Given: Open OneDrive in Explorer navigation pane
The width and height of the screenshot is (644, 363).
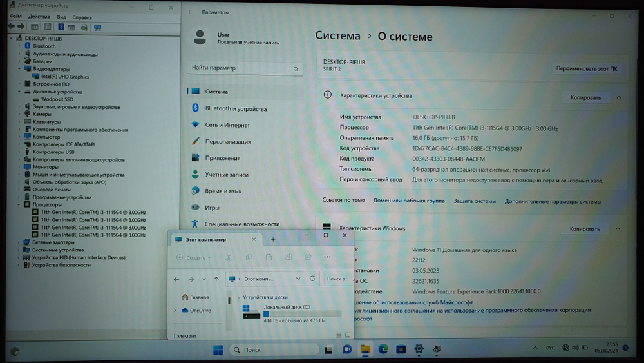Looking at the screenshot, I should (x=196, y=310).
